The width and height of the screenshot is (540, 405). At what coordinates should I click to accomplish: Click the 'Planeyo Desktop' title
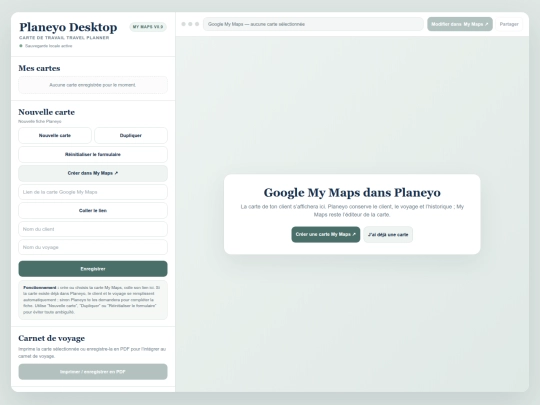pos(68,27)
